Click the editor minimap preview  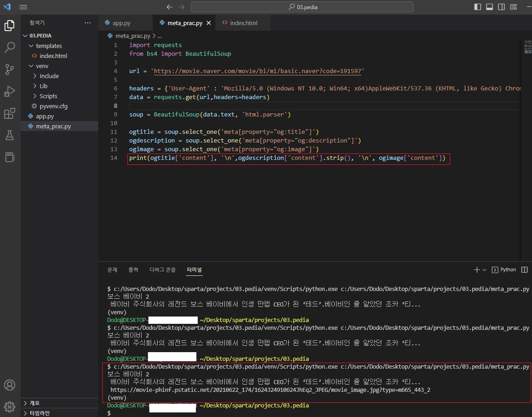[527, 47]
